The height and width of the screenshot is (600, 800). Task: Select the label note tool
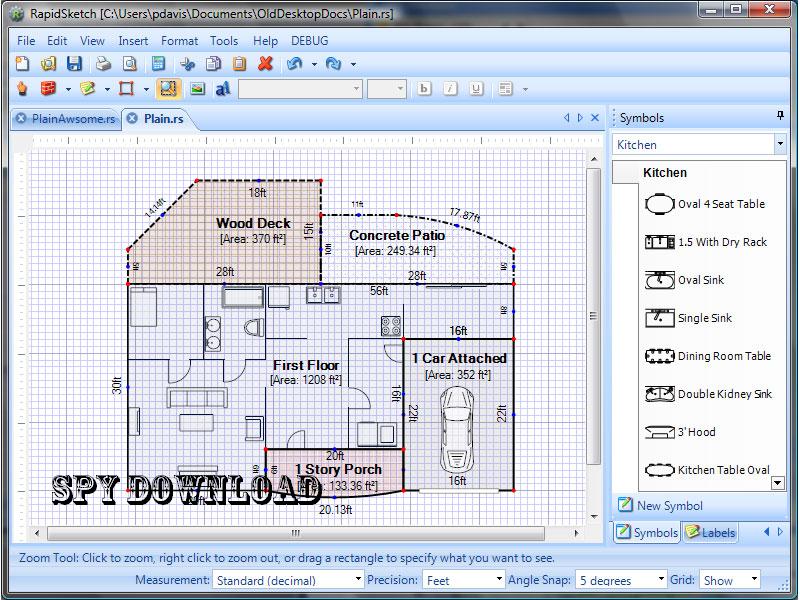(x=87, y=89)
